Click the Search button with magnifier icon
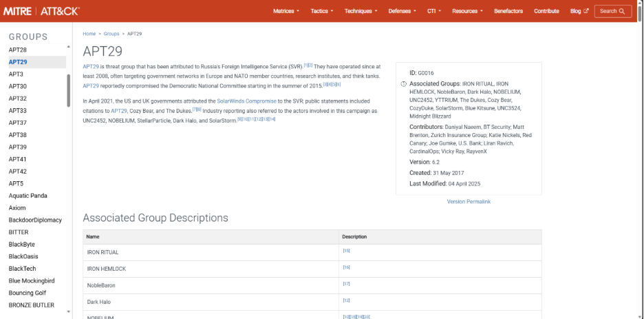The image size is (644, 319). point(612,11)
